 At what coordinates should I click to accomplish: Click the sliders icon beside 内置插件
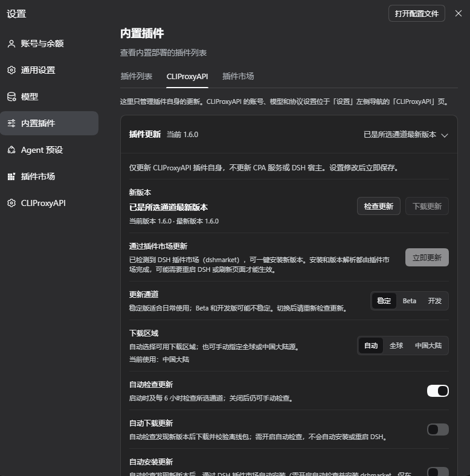click(11, 123)
